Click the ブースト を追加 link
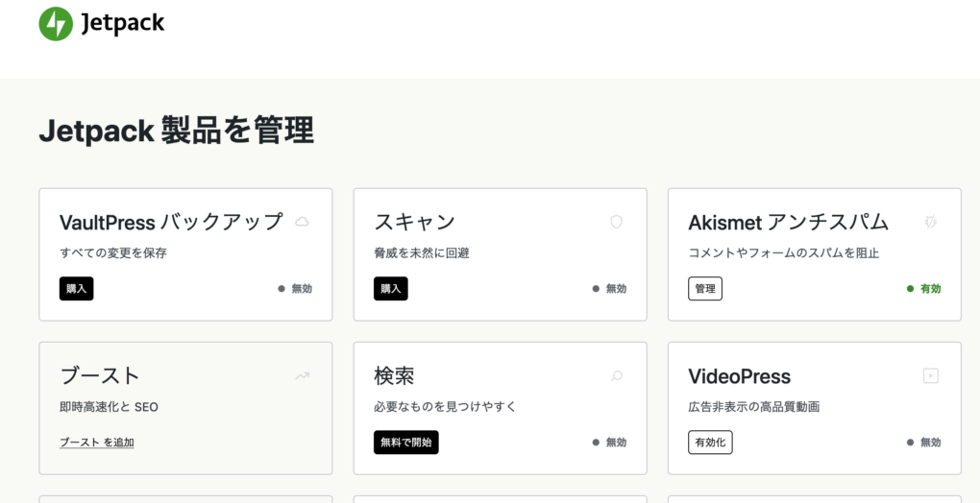 pyautogui.click(x=97, y=443)
